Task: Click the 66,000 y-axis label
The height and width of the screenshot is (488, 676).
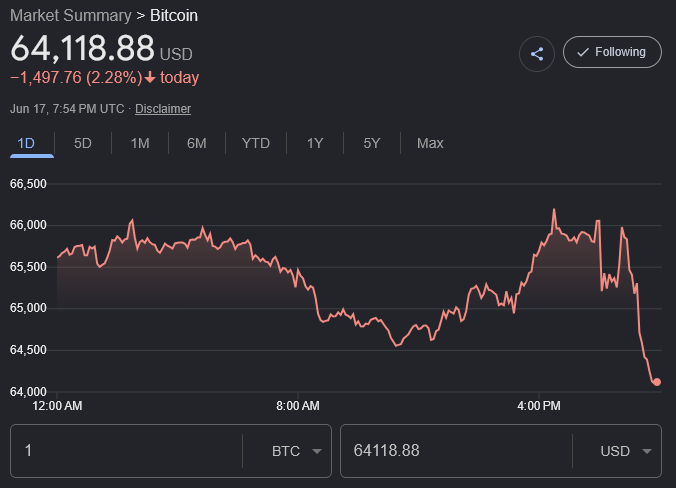Action: coord(28,225)
